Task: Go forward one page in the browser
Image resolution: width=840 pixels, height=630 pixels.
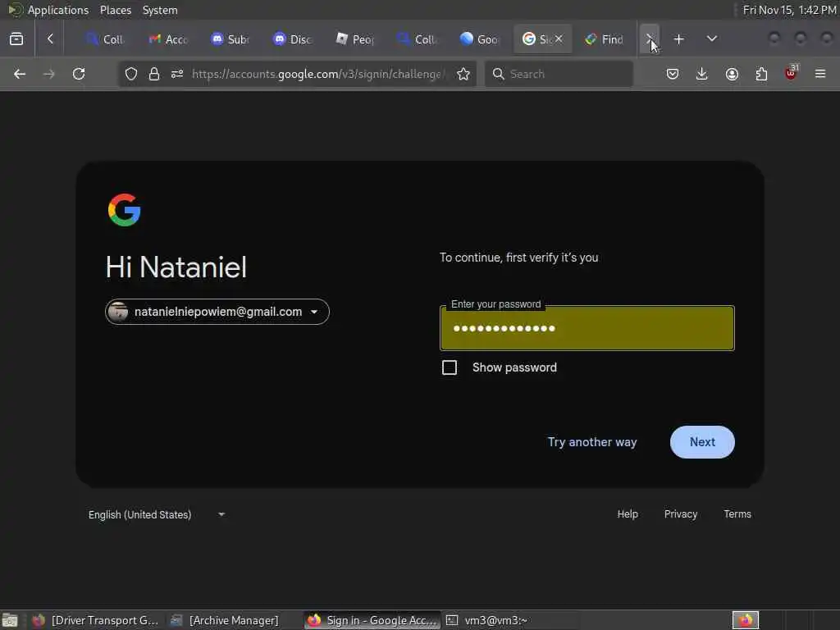Action: click(x=48, y=74)
